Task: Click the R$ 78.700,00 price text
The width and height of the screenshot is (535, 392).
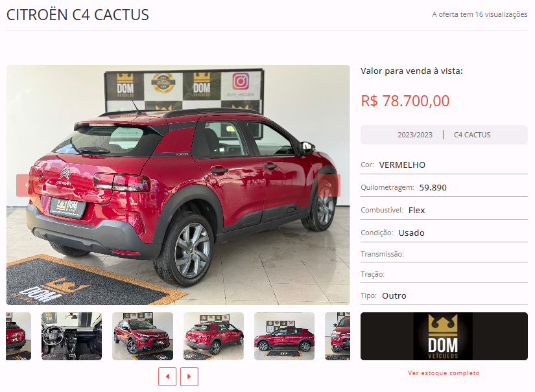Action: pyautogui.click(x=405, y=101)
